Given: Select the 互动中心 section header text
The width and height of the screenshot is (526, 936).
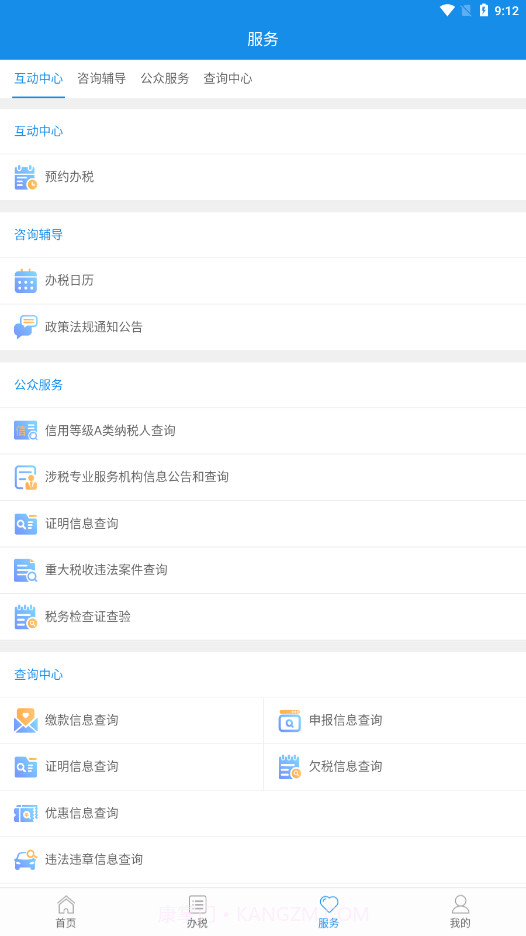Looking at the screenshot, I should [38, 131].
